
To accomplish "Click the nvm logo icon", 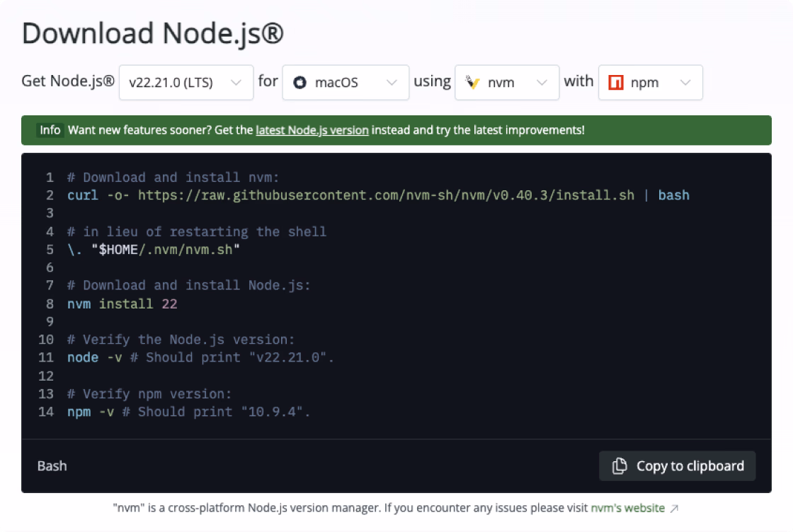I will pos(472,82).
